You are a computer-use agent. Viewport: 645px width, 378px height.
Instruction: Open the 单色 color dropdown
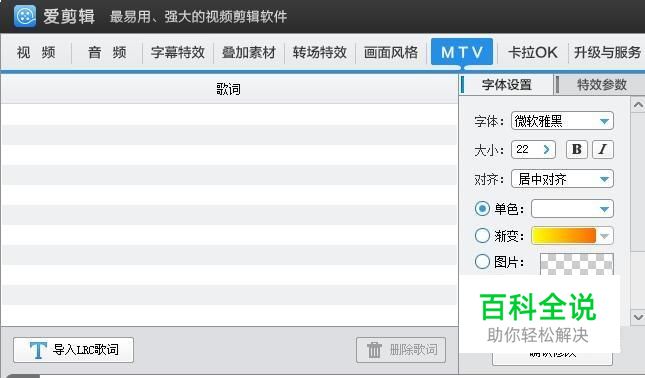(x=572, y=209)
